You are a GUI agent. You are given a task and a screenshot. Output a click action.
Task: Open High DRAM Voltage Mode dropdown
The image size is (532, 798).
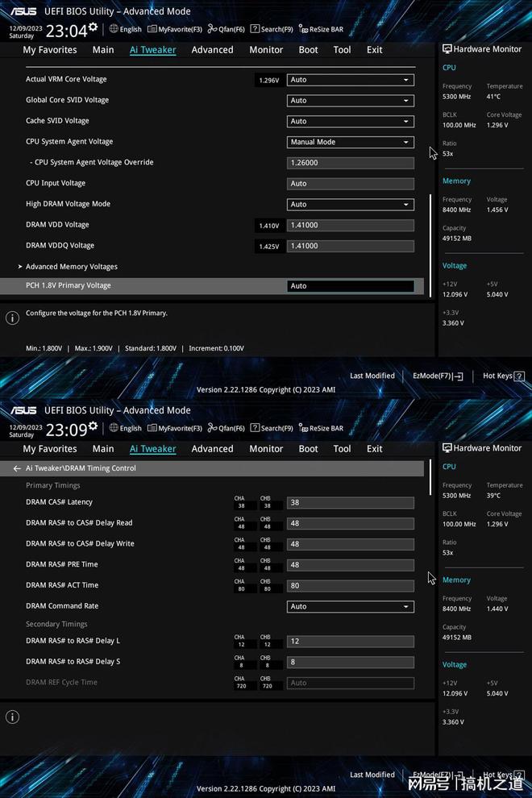[x=351, y=205]
